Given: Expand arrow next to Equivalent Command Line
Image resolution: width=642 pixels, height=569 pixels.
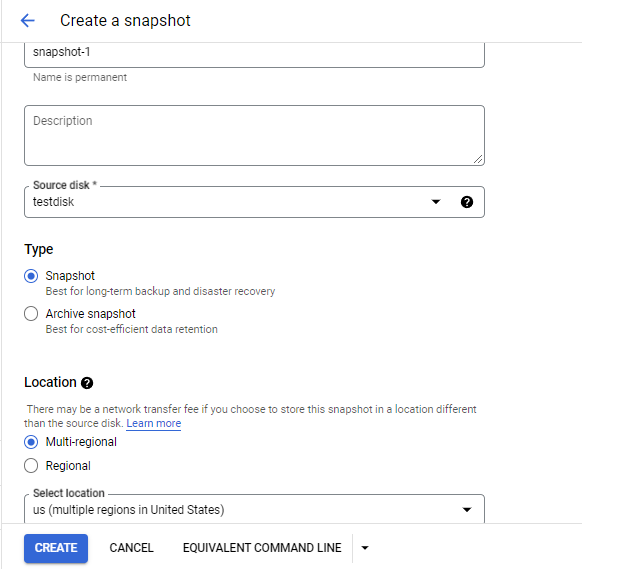Looking at the screenshot, I should coord(365,548).
